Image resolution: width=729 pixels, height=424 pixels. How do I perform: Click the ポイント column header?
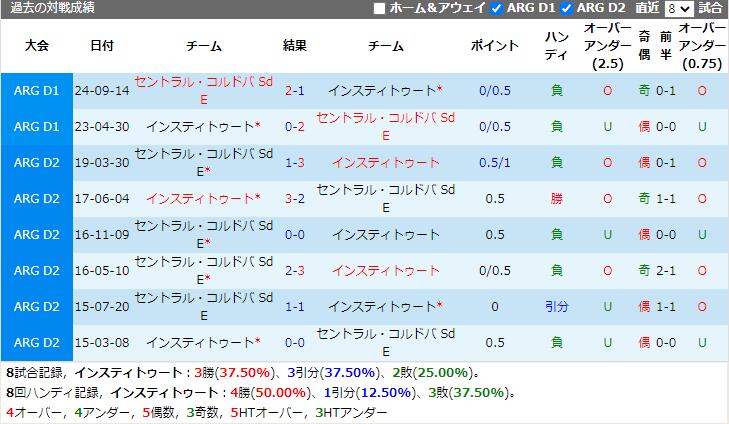coord(494,46)
